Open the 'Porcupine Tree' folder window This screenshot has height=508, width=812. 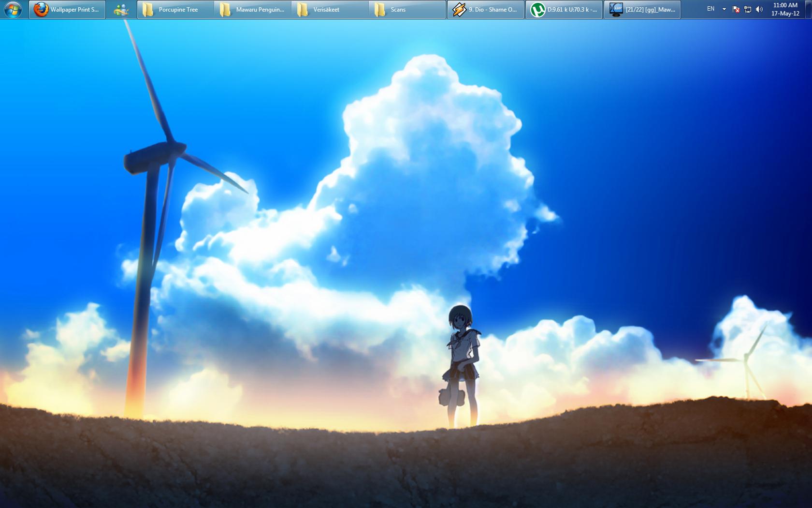pos(176,10)
